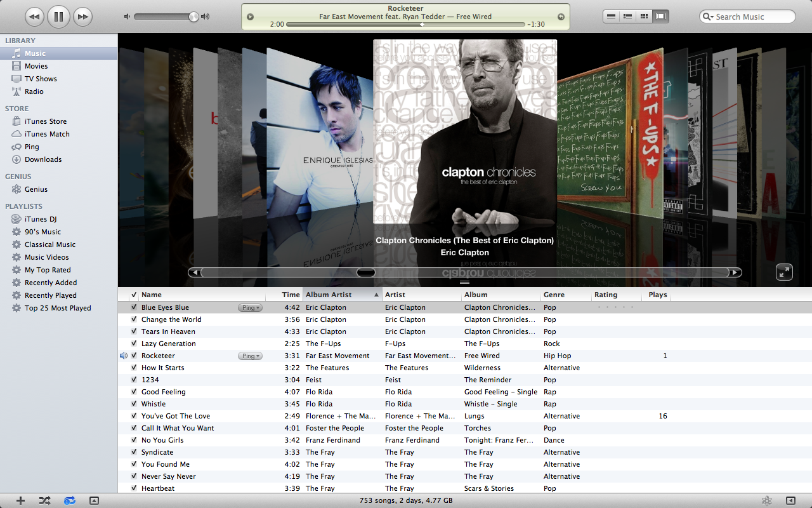Open iTunes Match
This screenshot has height=508, width=812.
(x=58, y=134)
